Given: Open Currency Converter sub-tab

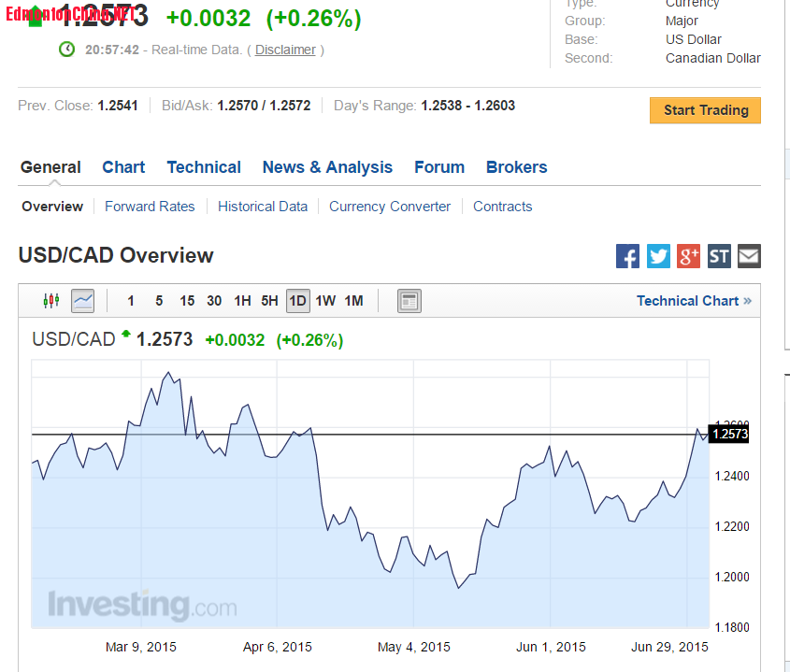Looking at the screenshot, I should pyautogui.click(x=390, y=207).
